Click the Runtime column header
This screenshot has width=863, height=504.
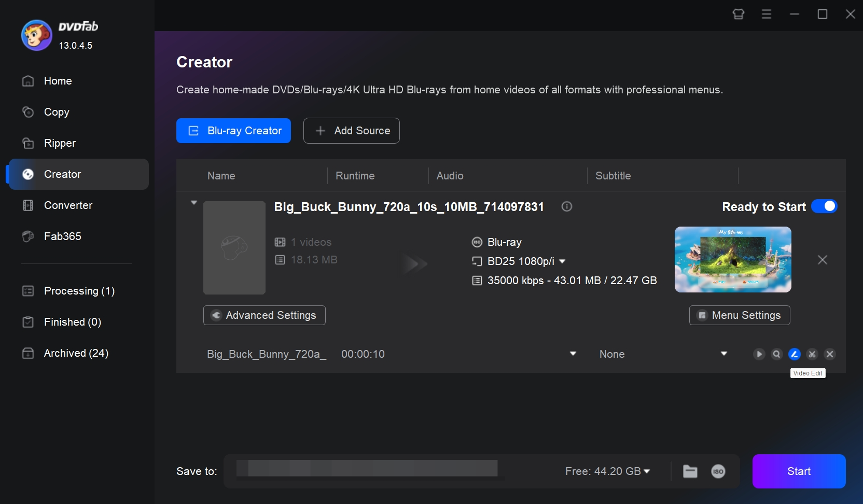pos(355,176)
